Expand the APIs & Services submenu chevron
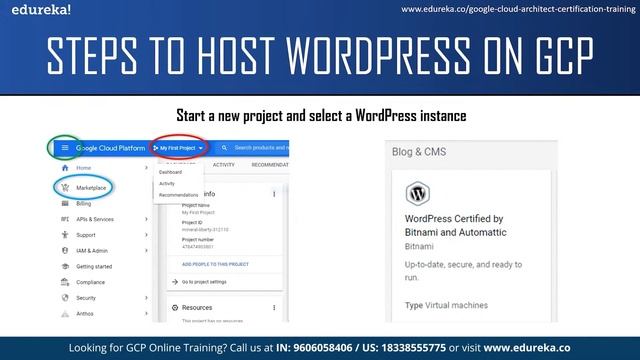Image resolution: width=640 pixels, height=360 pixels. pyautogui.click(x=146, y=219)
